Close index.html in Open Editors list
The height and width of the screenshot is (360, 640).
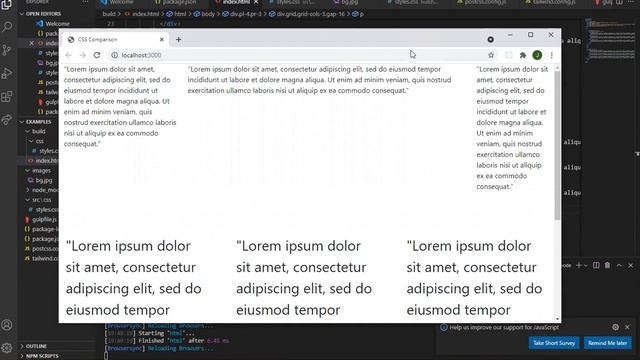(x=31, y=43)
